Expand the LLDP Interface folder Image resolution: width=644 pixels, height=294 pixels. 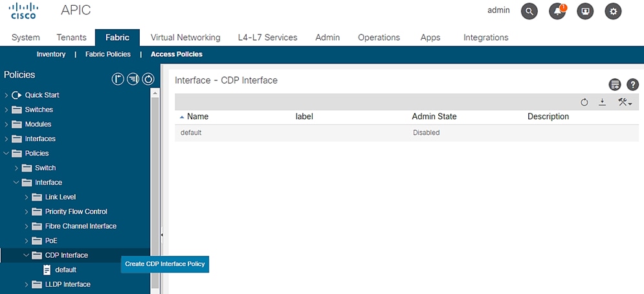(x=27, y=284)
